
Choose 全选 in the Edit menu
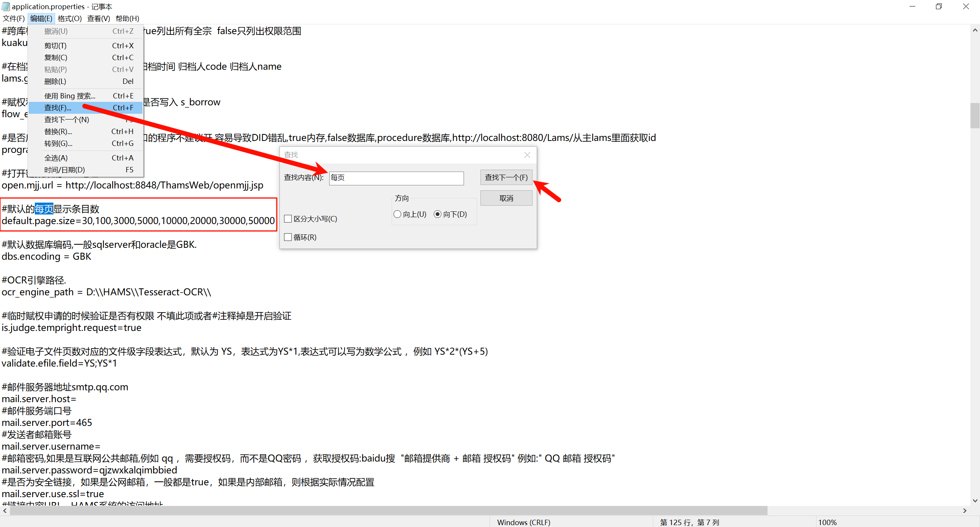56,158
